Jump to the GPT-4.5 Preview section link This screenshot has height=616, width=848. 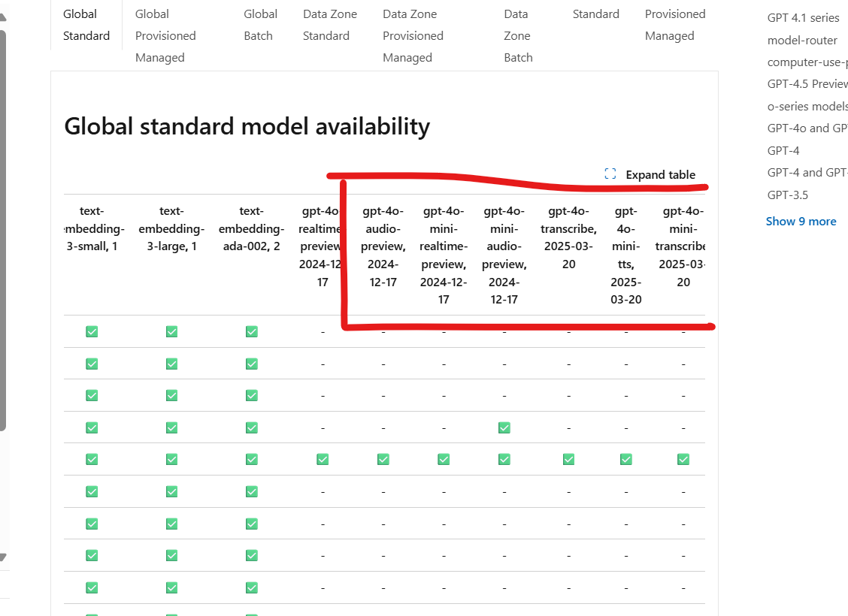pos(807,83)
